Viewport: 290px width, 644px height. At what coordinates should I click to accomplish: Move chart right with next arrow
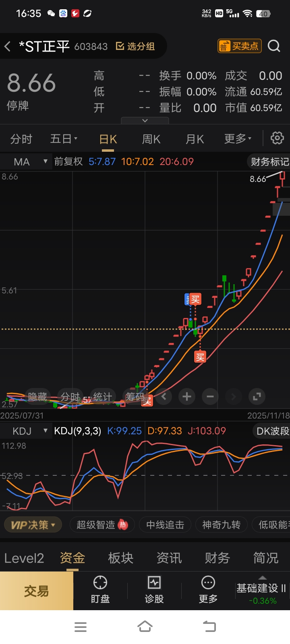pyautogui.click(x=233, y=397)
